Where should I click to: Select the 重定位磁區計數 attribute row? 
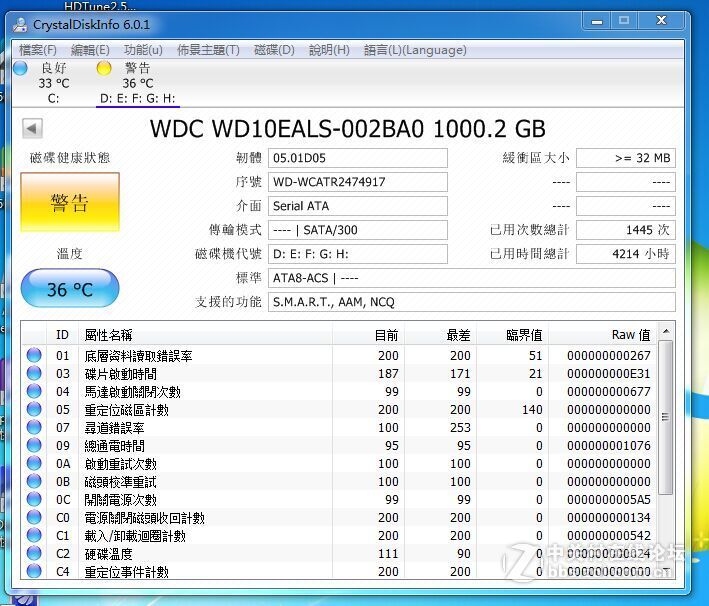[x=339, y=409]
